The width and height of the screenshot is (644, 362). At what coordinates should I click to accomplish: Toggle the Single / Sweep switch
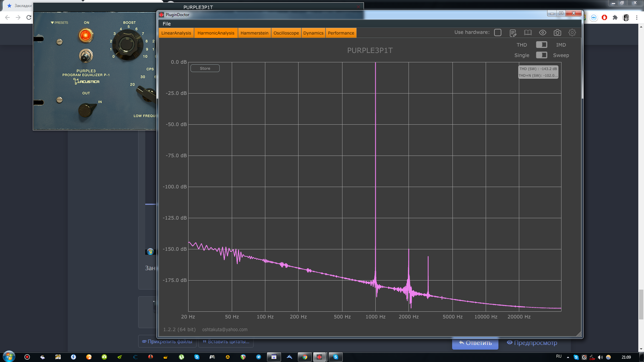click(541, 55)
